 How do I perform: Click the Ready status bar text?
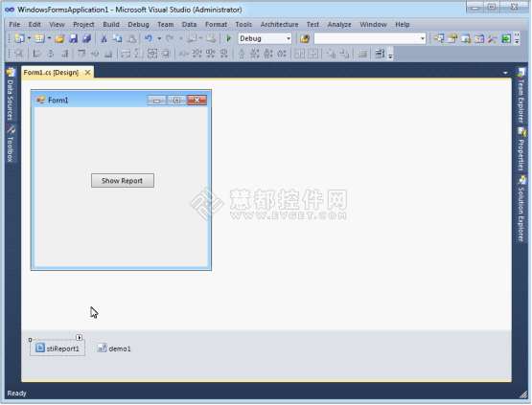click(16, 394)
